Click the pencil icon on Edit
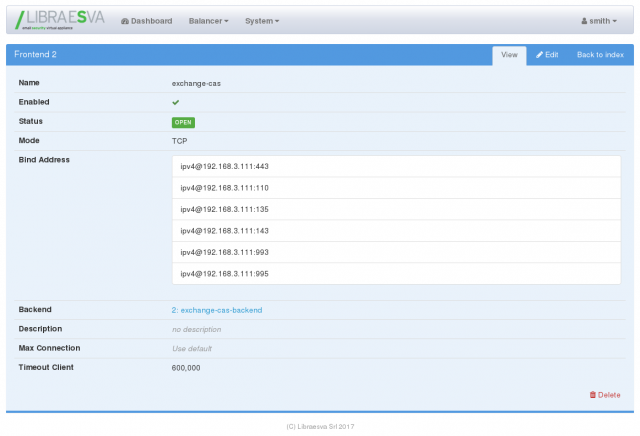Screen dimensions: 640x436 540,54
